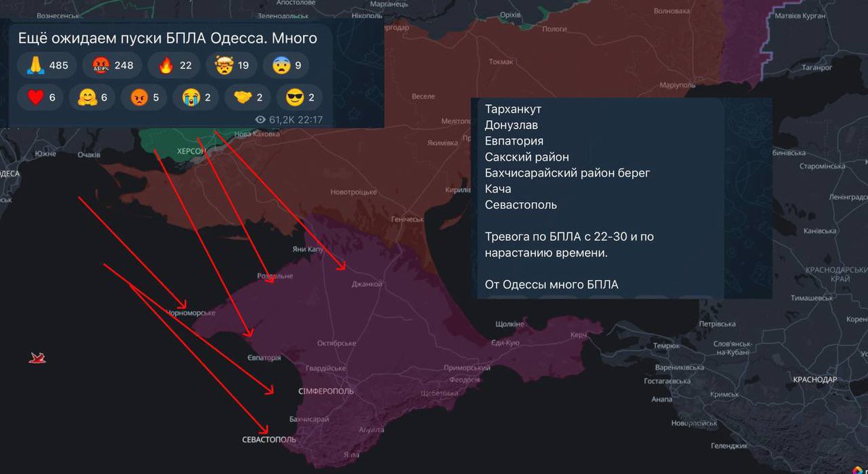Click the Токмак label on the map
This screenshot has width=868, height=474.
pyautogui.click(x=501, y=62)
